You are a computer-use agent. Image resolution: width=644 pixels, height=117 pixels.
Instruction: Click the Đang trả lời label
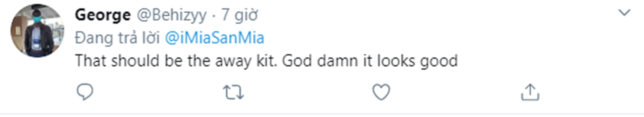point(117,38)
